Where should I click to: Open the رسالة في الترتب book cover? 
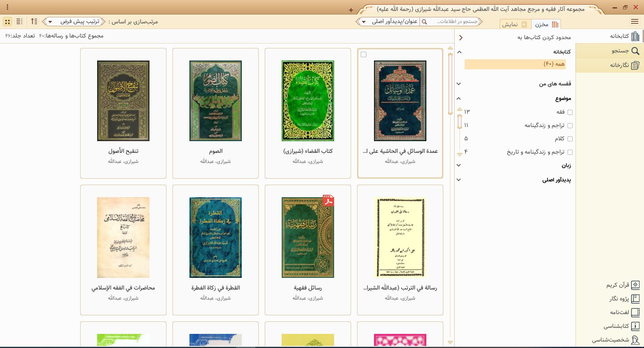pos(400,238)
